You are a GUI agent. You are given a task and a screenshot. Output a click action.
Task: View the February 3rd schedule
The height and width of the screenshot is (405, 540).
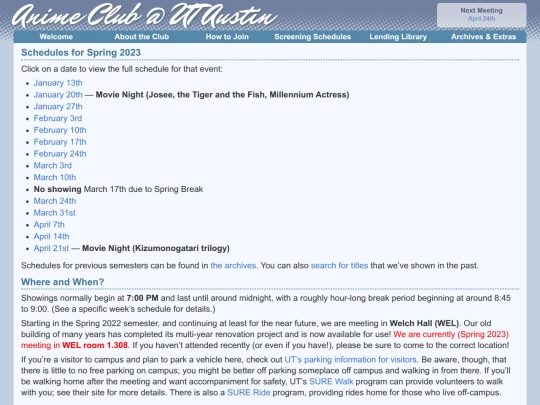[x=58, y=118]
